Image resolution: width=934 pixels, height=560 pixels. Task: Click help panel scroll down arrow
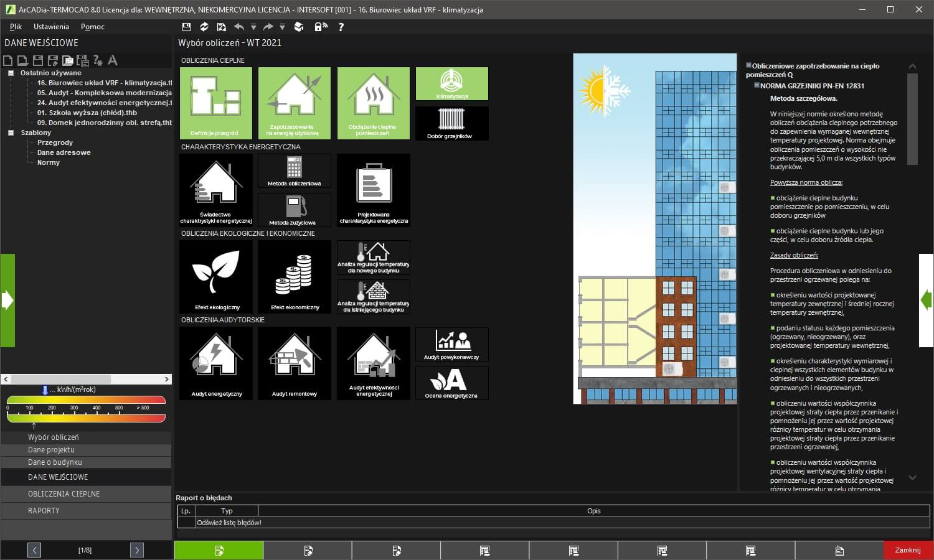[912, 478]
